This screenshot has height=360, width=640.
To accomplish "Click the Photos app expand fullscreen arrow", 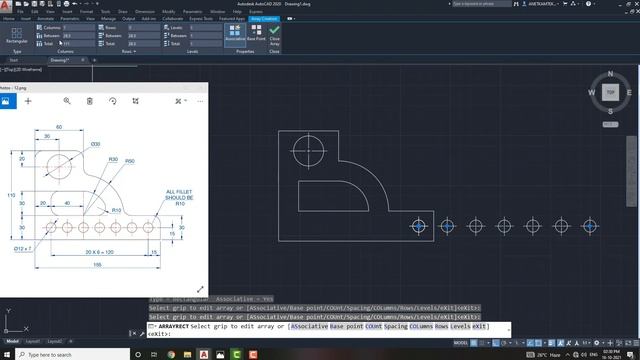I will (200, 289).
